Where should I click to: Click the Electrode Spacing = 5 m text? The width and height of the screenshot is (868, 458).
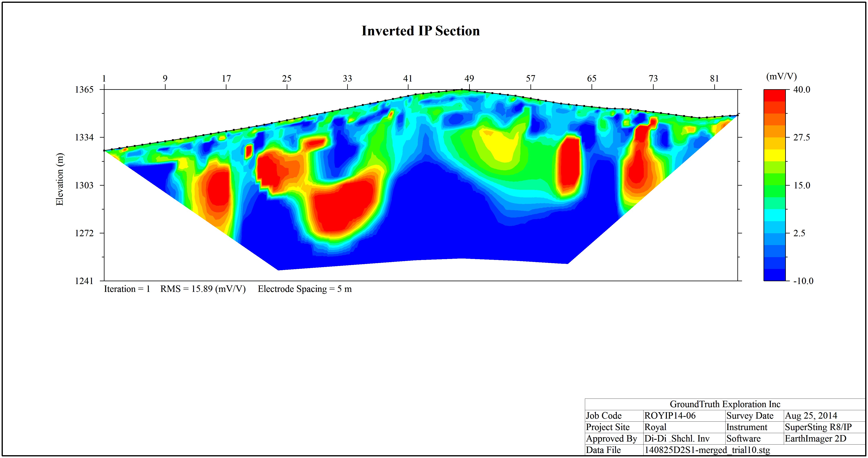coord(305,289)
